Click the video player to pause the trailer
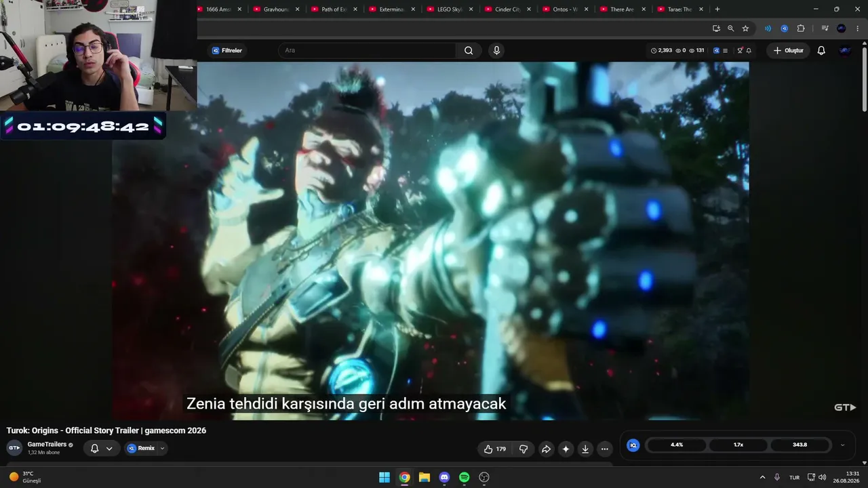The height and width of the screenshot is (488, 868). click(x=431, y=241)
